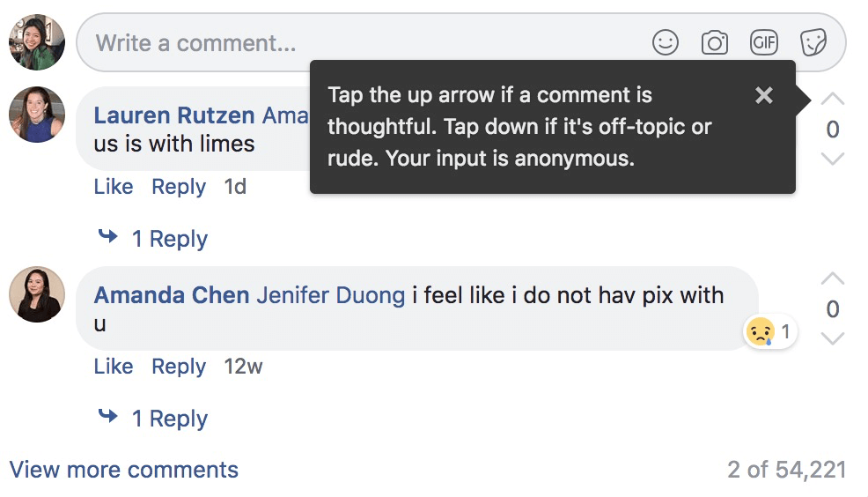Dismiss the voting tooltip
Image resolution: width=868 pixels, height=497 pixels.
coord(764,95)
